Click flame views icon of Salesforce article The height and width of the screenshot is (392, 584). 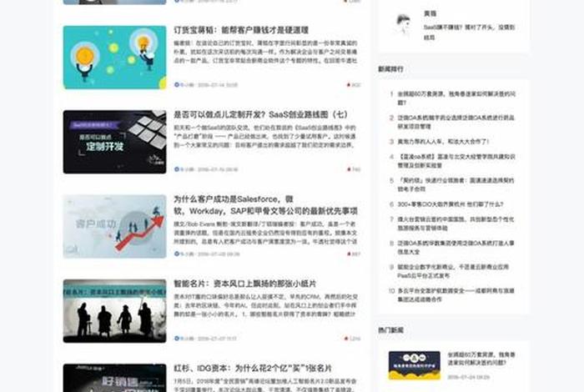click(349, 254)
